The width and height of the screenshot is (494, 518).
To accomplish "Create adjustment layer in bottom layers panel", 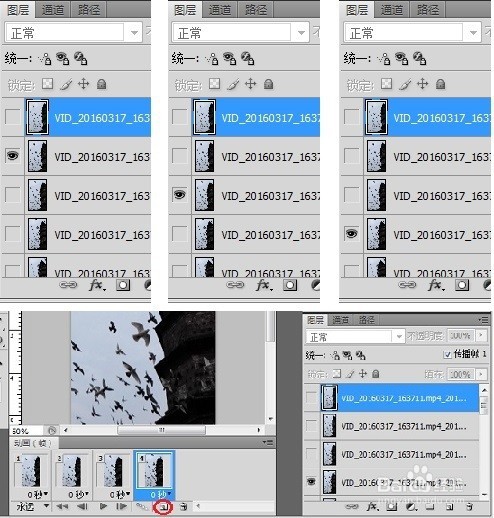I will pyautogui.click(x=411, y=507).
